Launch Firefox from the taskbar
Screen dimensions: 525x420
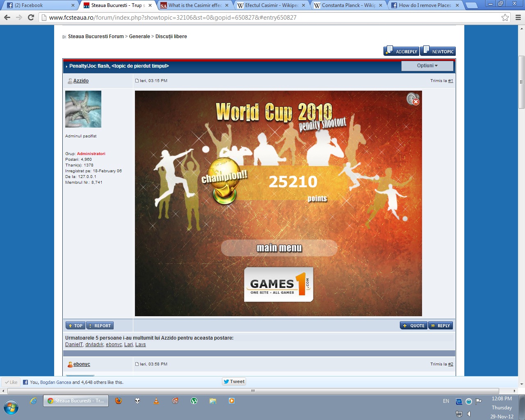[119, 401]
